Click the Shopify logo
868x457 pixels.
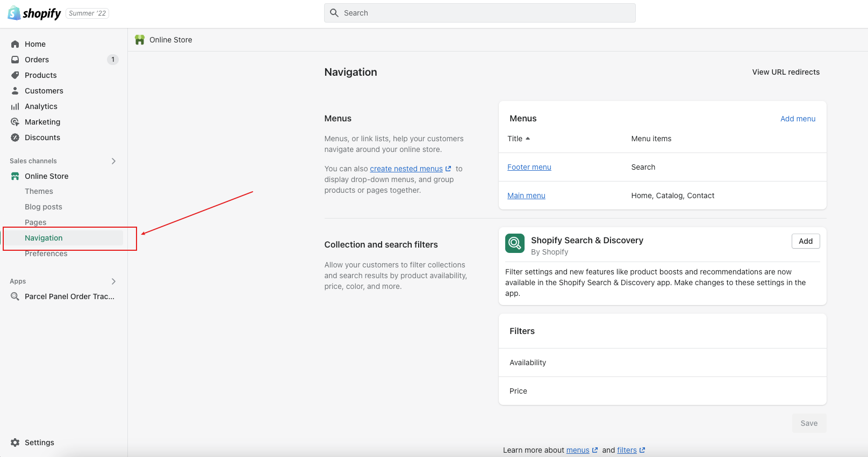coord(34,13)
